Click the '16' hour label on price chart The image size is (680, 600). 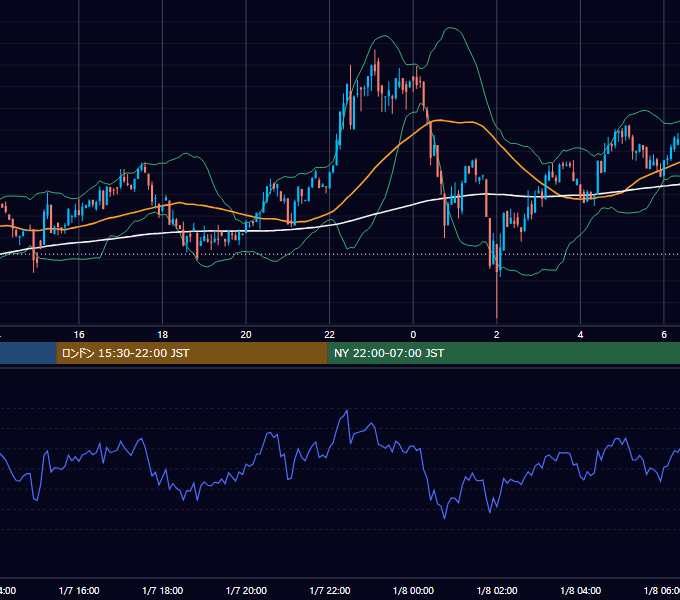(x=79, y=334)
